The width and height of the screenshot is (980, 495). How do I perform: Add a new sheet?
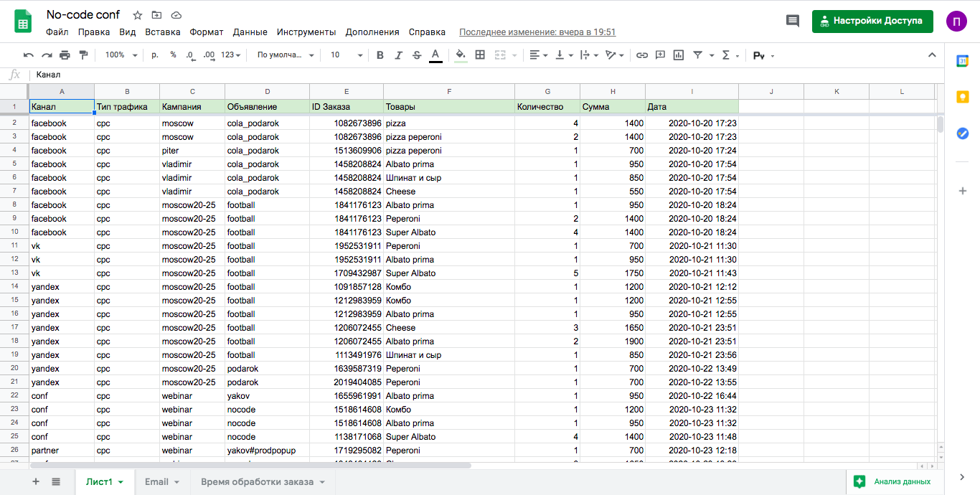click(36, 482)
